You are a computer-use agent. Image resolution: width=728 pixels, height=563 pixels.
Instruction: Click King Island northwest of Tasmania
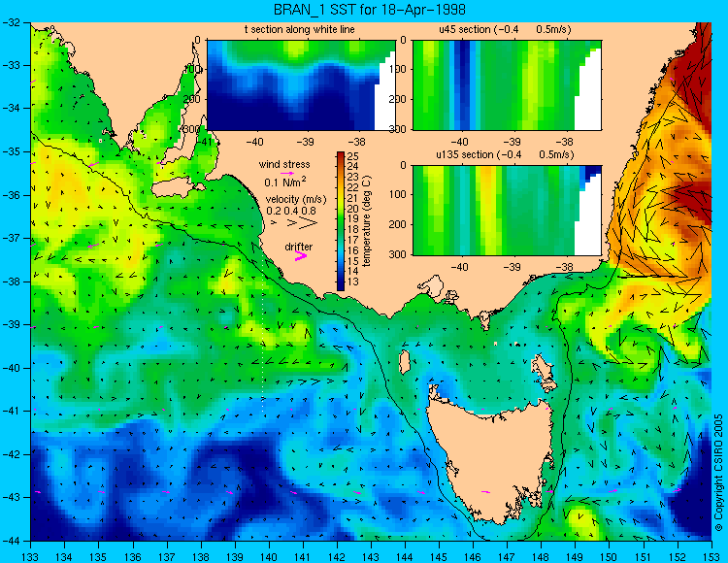[405, 362]
